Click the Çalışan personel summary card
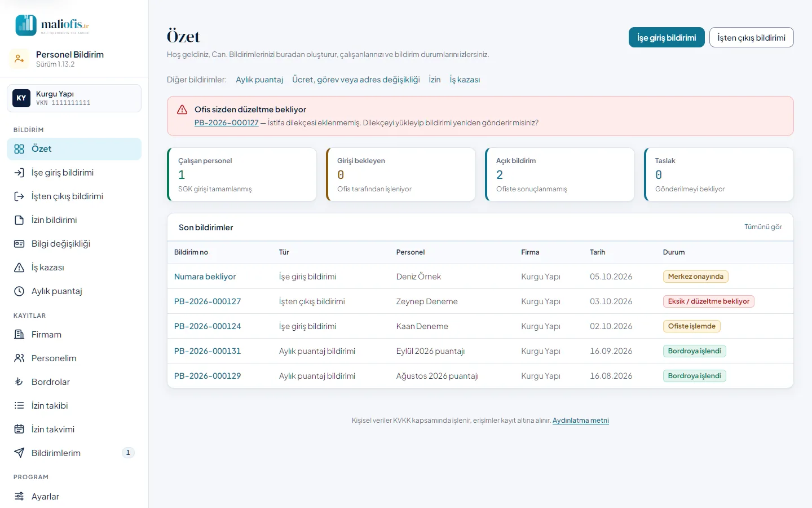Viewport: 812px width, 508px height. [x=242, y=174]
